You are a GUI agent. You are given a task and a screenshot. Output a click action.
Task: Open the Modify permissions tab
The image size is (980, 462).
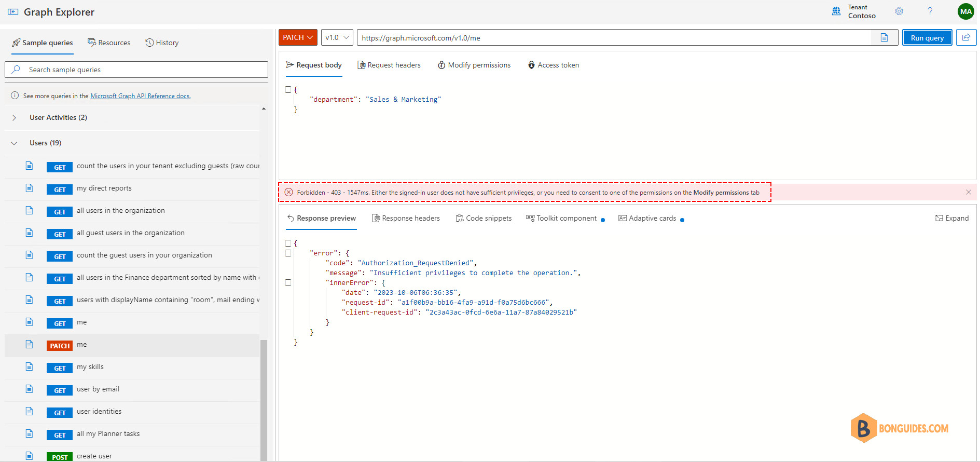pos(474,65)
